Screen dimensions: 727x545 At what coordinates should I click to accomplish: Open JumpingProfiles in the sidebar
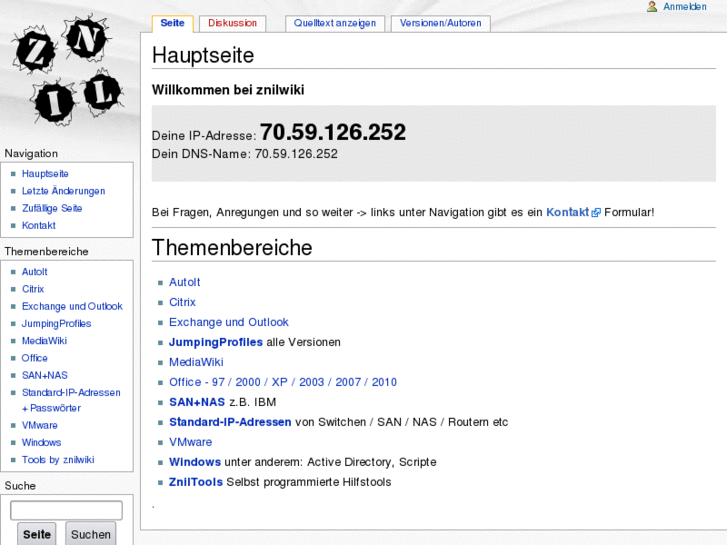(x=56, y=323)
